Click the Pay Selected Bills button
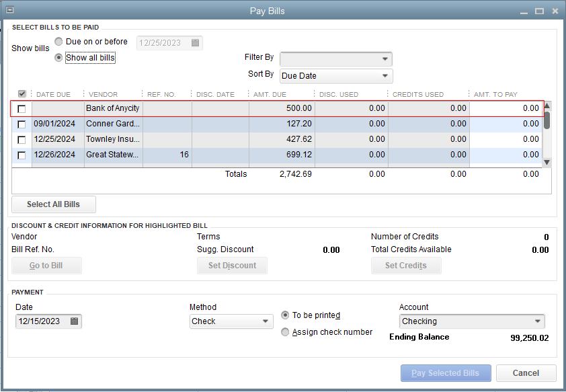Image resolution: width=566 pixels, height=392 pixels. (x=445, y=373)
